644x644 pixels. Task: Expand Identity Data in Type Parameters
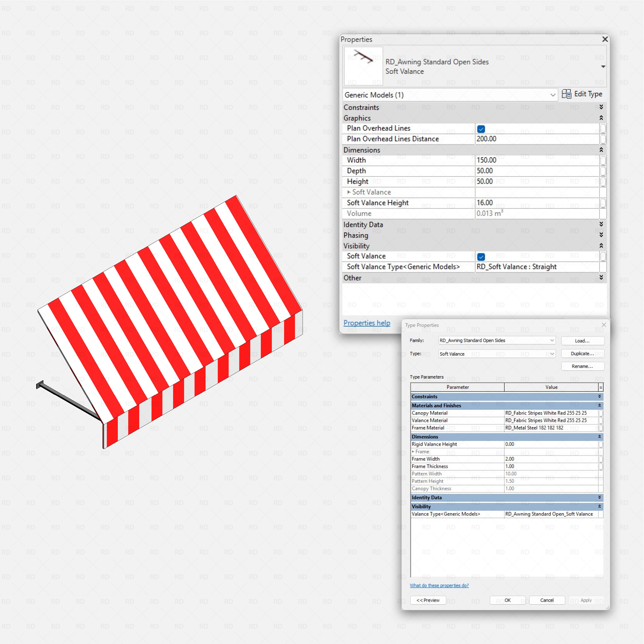[x=599, y=497]
